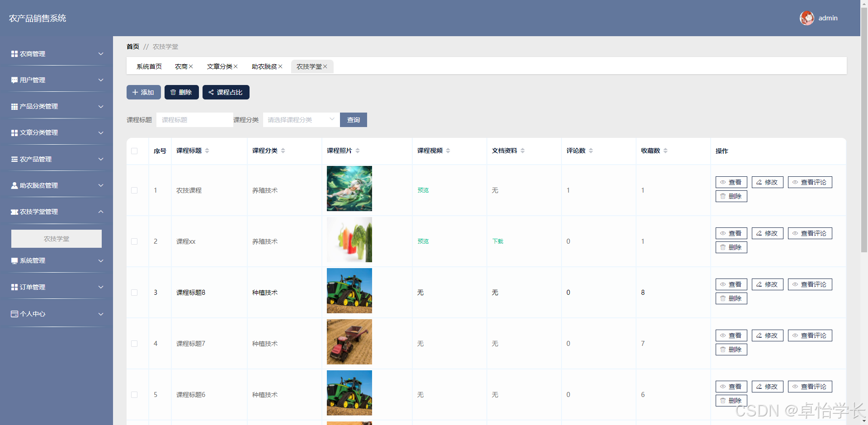Screen dimensions: 868x425
Task: Click 查看 for the 农技课程 row
Action: (731, 182)
